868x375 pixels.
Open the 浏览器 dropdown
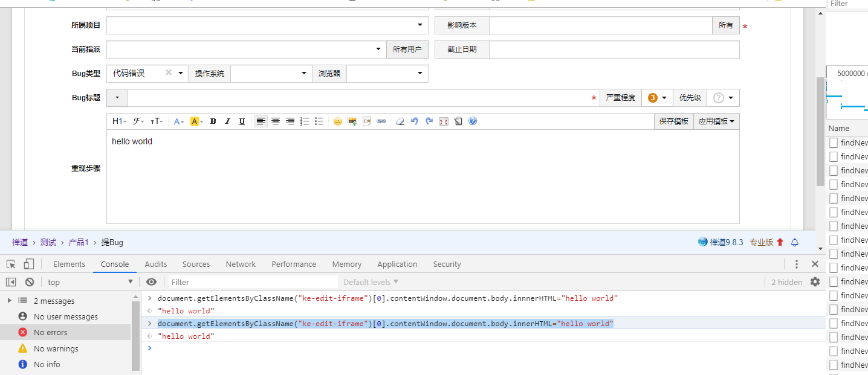(387, 74)
